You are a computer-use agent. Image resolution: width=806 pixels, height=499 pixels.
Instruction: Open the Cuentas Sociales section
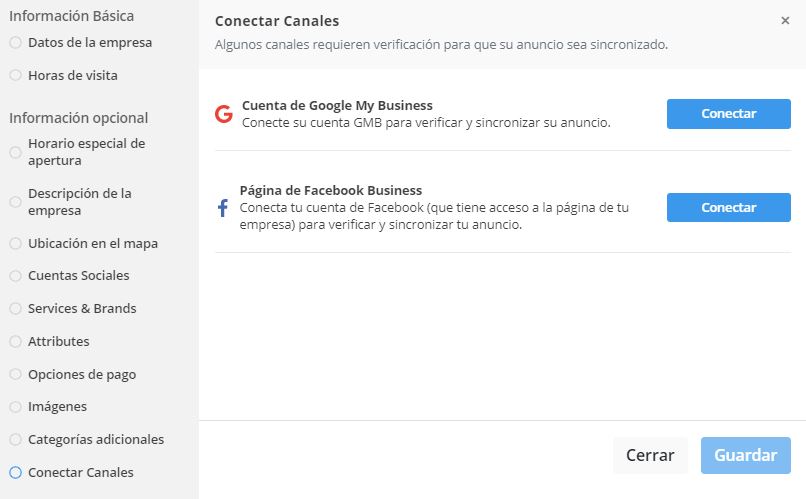[78, 276]
